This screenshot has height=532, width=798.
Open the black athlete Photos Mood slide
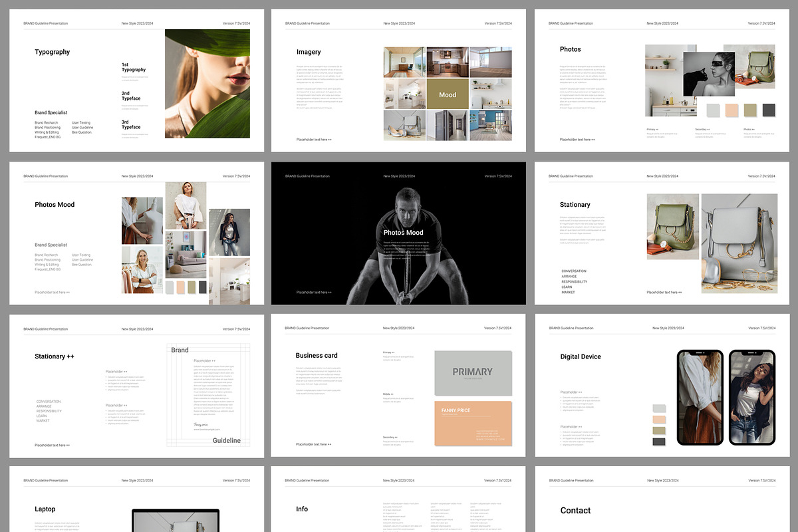click(x=398, y=233)
